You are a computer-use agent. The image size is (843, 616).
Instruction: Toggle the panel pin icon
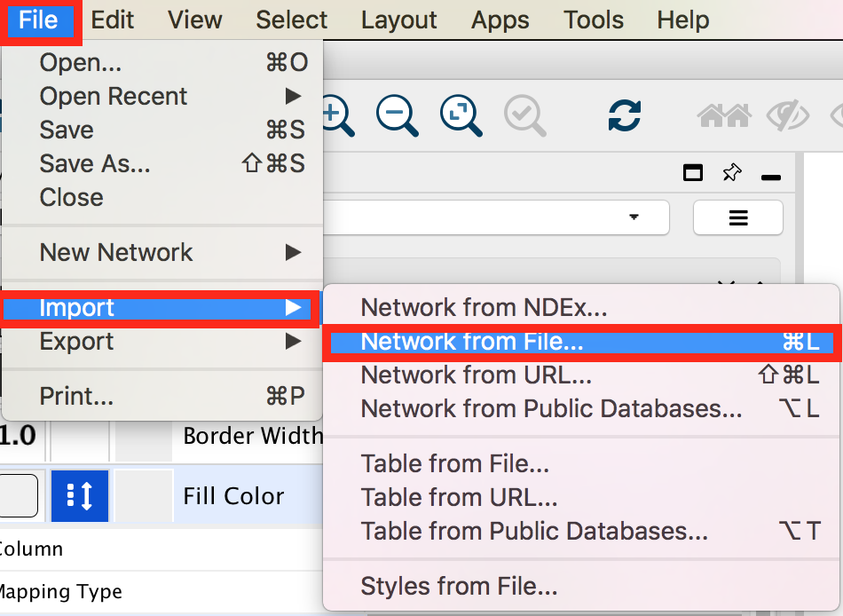pyautogui.click(x=732, y=173)
